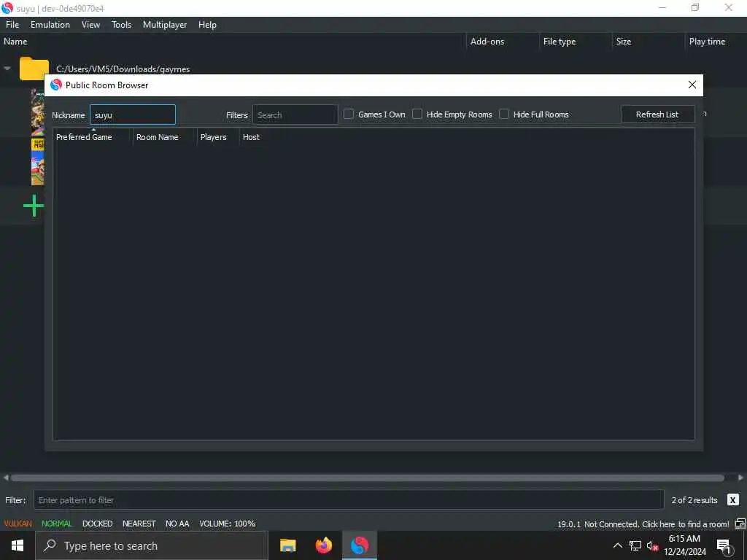Toggle the NEAREST filter indicator
The width and height of the screenshot is (747, 560).
pos(139,524)
